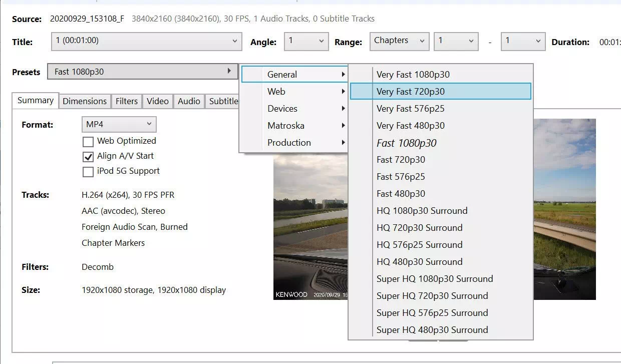This screenshot has height=364, width=621.
Task: Select Super HQ 480p30 Surround preset
Action: pos(441,330)
